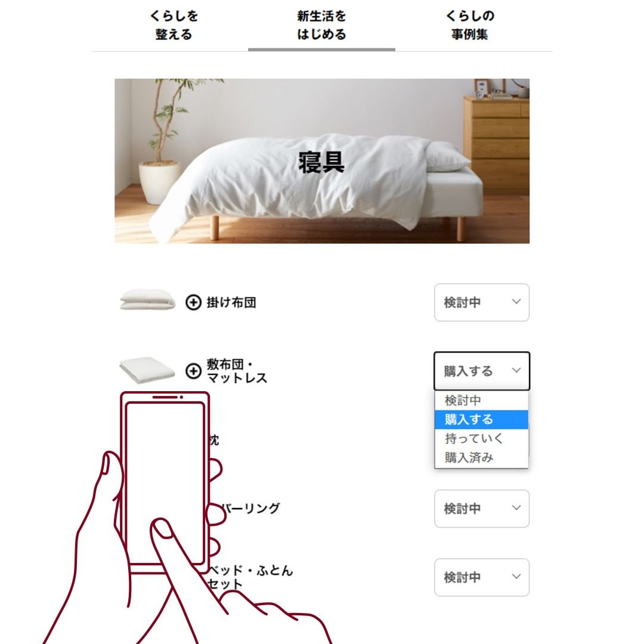Select 持っていく option in dropdown list
The height and width of the screenshot is (644, 644).
(481, 438)
